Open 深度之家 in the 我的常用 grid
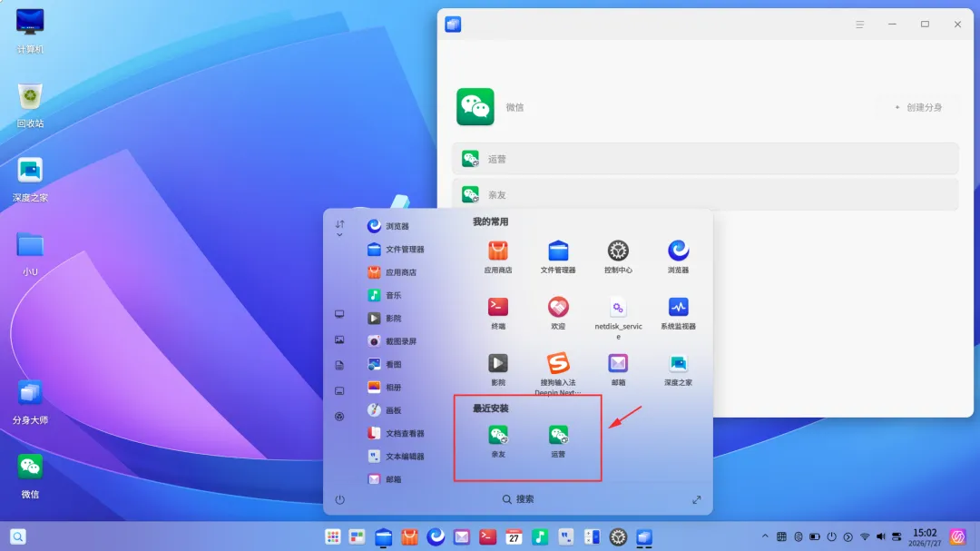 (678, 369)
